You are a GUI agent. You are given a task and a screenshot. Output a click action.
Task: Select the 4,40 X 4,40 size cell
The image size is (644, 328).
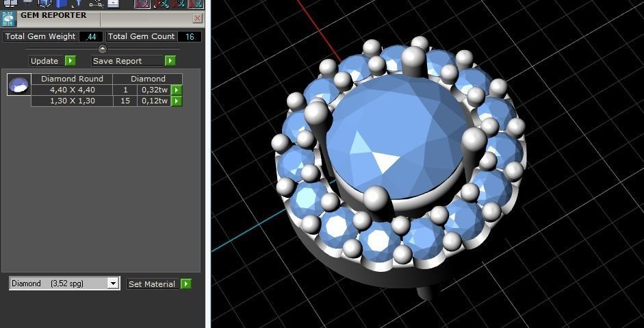coord(73,90)
